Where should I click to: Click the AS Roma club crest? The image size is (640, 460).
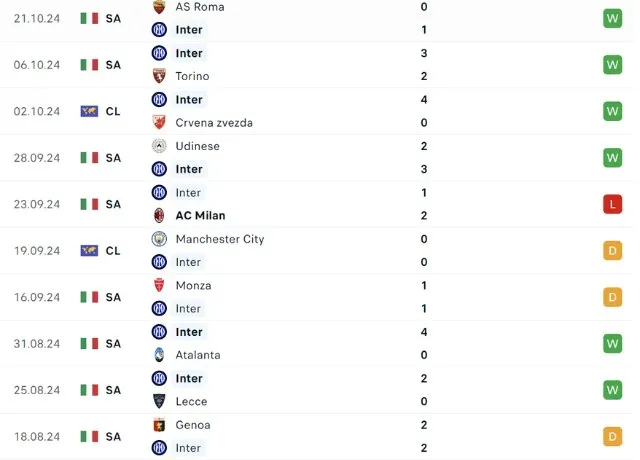click(x=158, y=7)
